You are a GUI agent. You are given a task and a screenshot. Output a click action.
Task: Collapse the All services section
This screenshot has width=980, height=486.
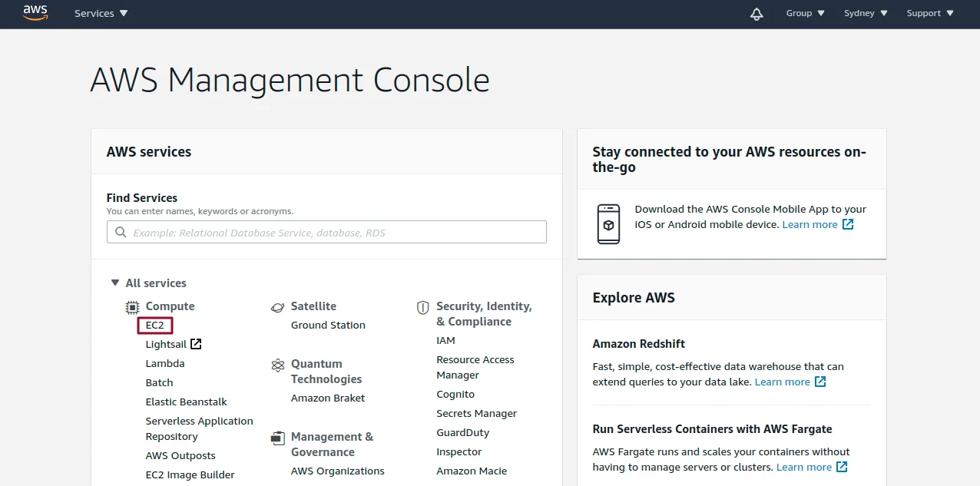pos(115,283)
